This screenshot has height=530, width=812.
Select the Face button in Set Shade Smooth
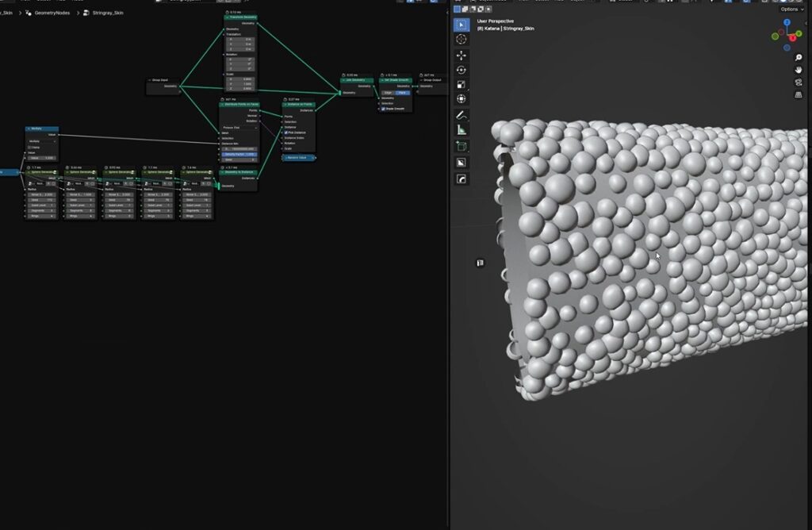coord(403,92)
